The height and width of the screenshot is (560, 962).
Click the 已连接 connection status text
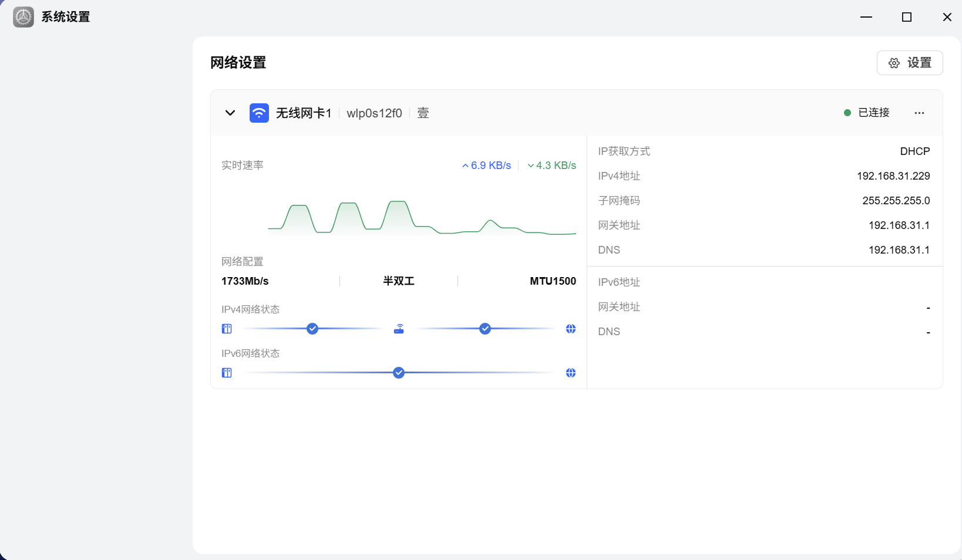873,112
